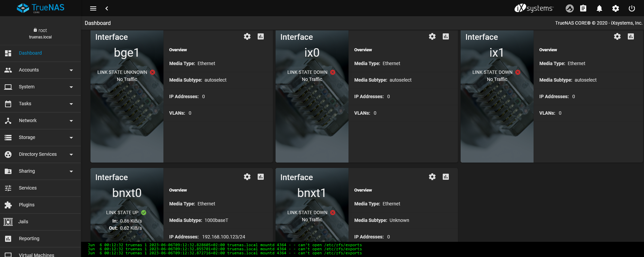Toggle the hamburger side menu
Viewport: 644px width, 257px height.
93,8
